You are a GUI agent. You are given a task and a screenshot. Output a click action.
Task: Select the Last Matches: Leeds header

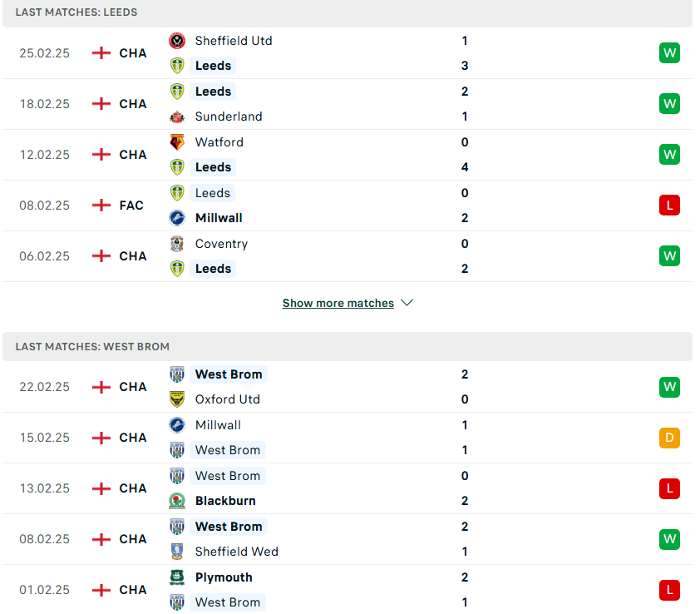(x=348, y=12)
